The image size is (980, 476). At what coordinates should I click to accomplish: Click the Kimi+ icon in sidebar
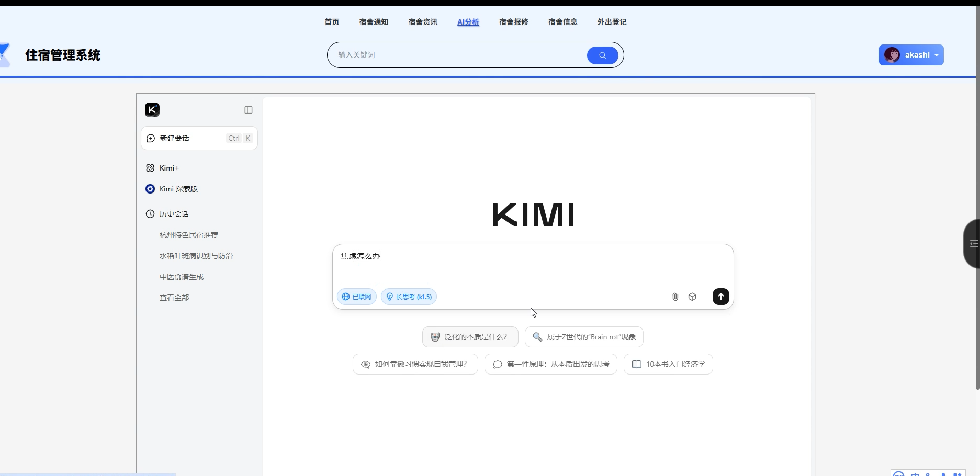(x=150, y=168)
